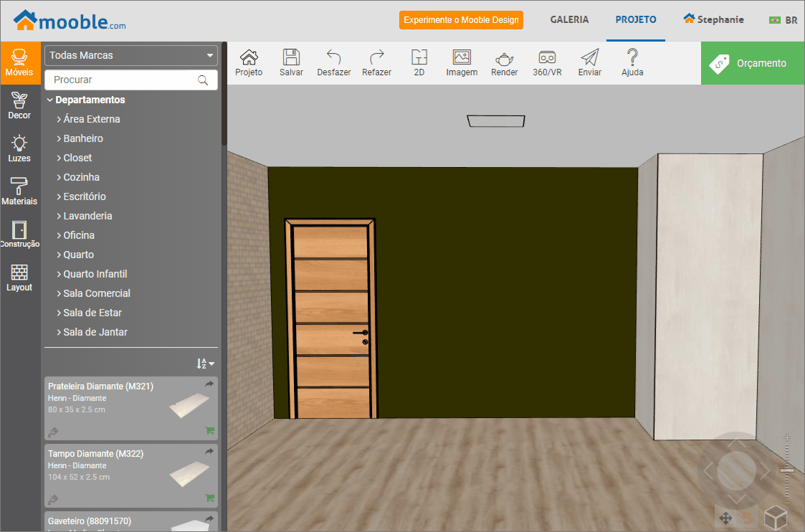805x532 pixels.
Task: Click the mooble.com logo
Action: pyautogui.click(x=70, y=21)
